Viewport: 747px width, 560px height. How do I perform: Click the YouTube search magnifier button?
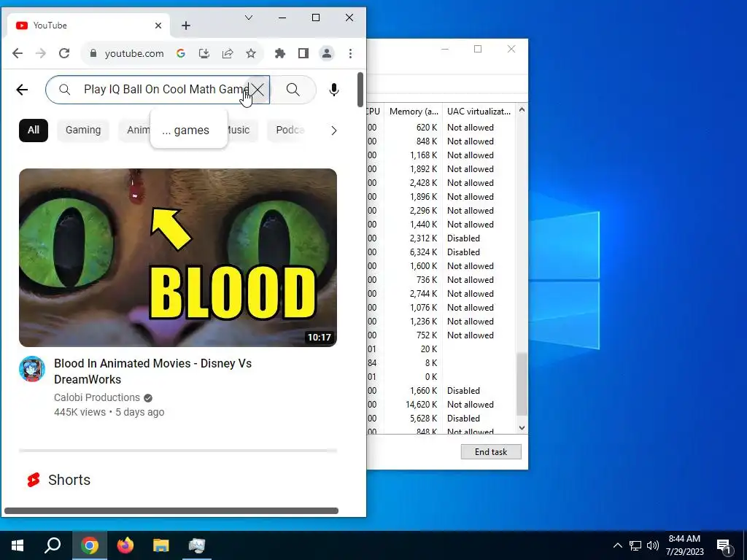(293, 90)
